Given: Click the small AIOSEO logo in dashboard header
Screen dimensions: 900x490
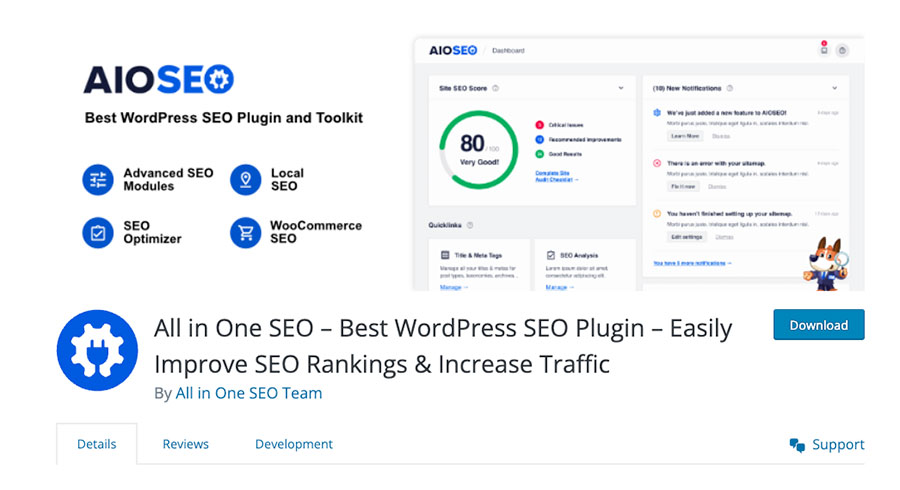Looking at the screenshot, I should pos(453,50).
